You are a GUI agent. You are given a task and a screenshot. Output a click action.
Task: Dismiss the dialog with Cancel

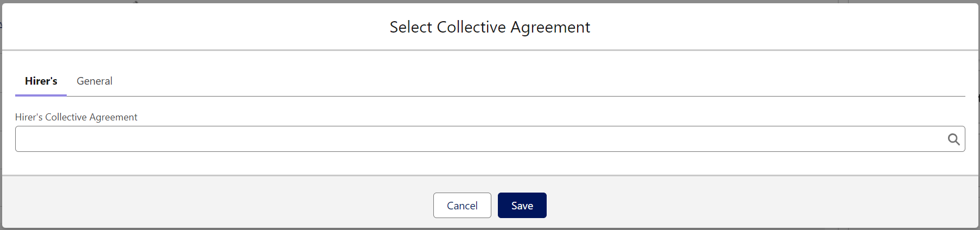coord(462,206)
